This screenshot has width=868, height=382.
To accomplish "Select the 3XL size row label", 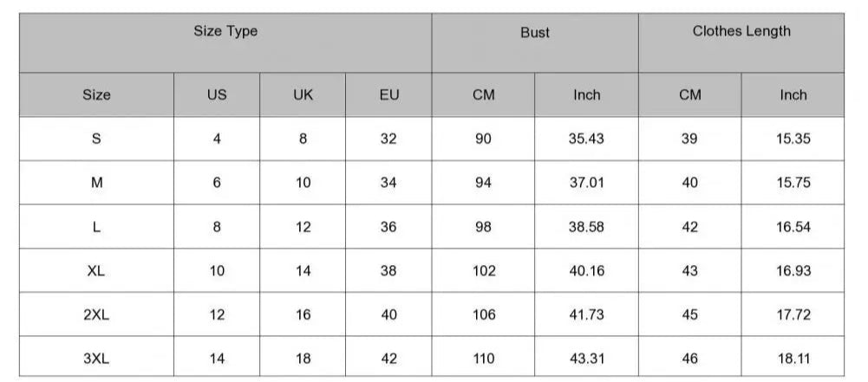I will [x=96, y=359].
